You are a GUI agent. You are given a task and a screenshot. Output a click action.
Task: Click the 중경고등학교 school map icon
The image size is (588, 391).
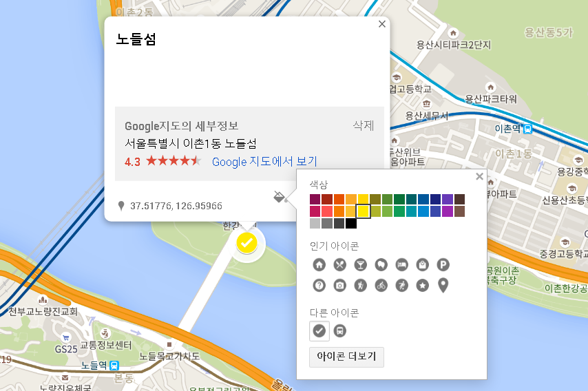click(x=565, y=242)
